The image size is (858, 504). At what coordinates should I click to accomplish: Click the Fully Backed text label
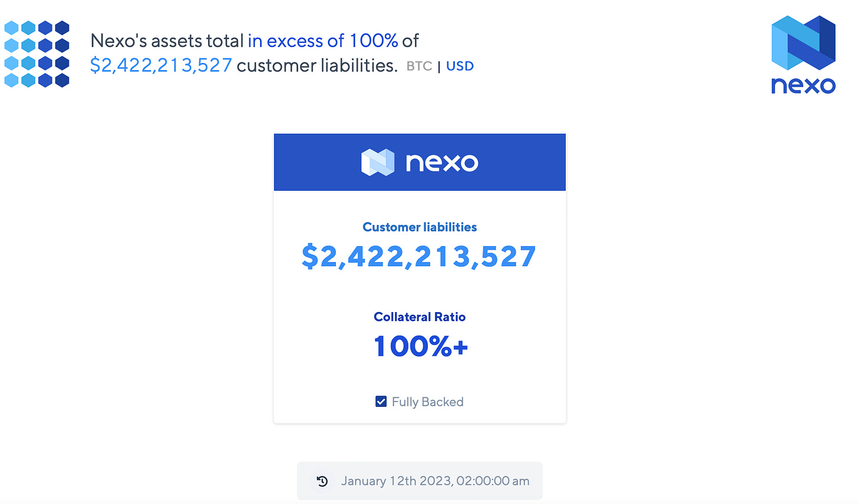(x=427, y=402)
